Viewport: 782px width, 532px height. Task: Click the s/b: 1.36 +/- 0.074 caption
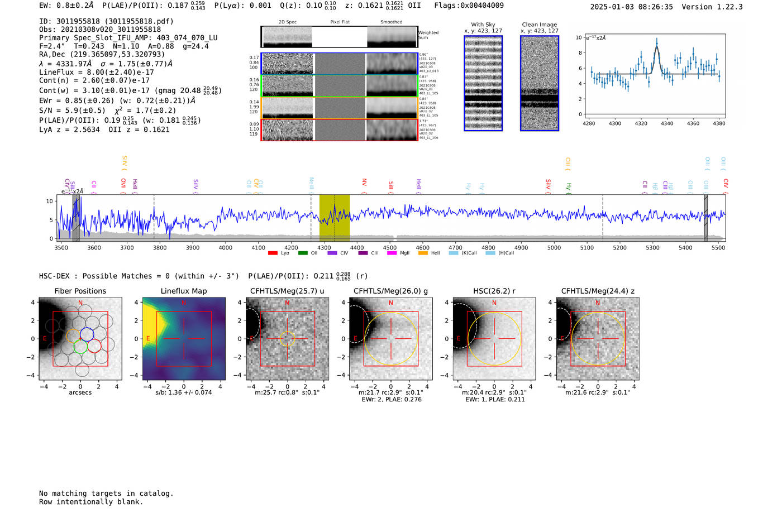click(x=184, y=392)
